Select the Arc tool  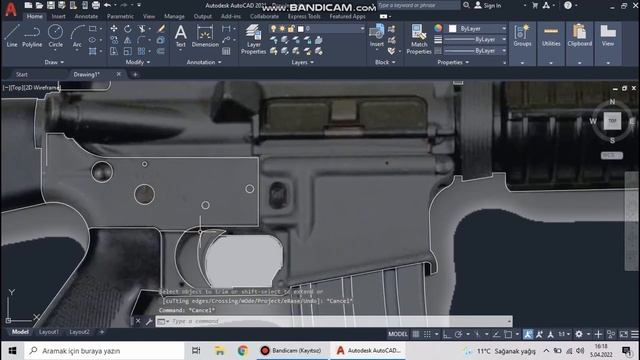(77, 36)
